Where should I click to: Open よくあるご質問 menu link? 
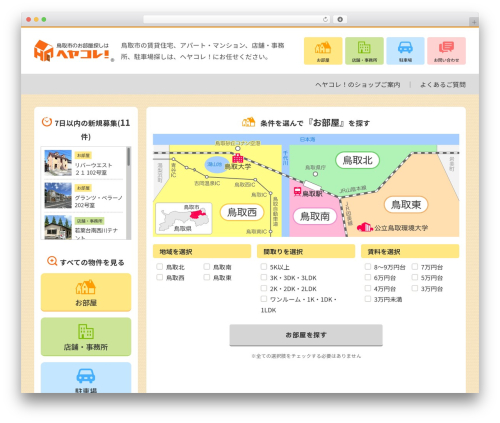click(443, 85)
